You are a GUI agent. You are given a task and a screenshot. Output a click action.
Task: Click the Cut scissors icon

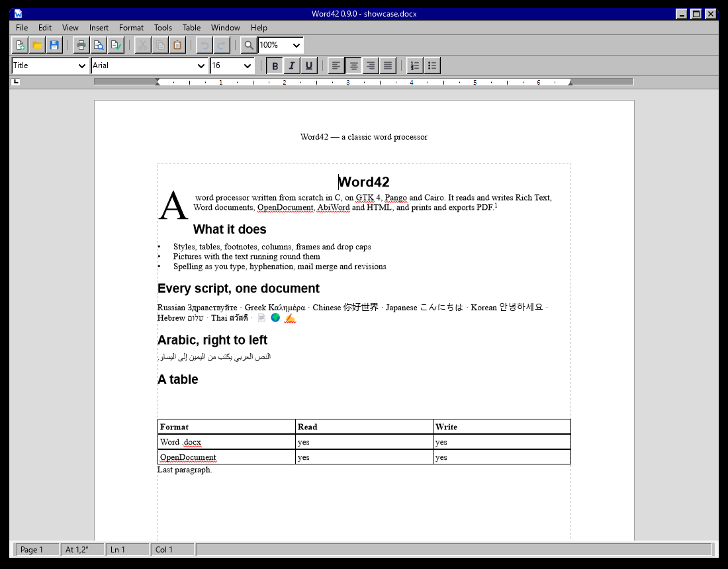pyautogui.click(x=143, y=45)
